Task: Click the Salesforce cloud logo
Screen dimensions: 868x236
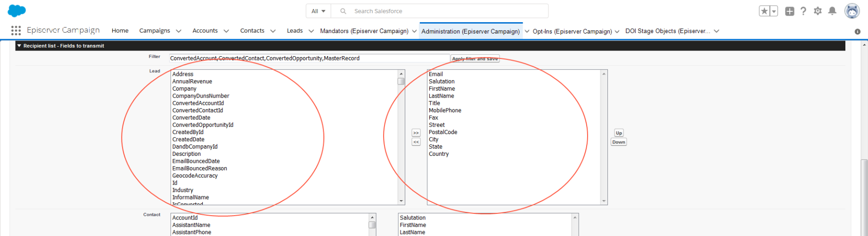Action: pyautogui.click(x=17, y=10)
